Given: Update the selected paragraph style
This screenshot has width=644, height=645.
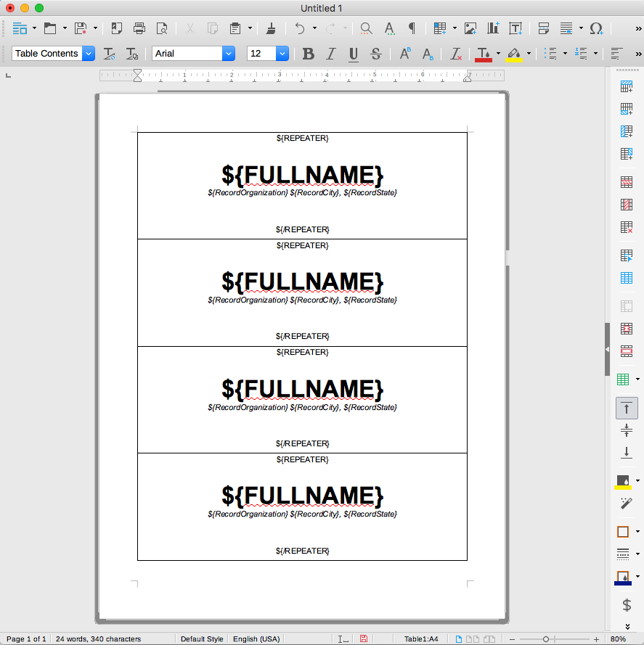Looking at the screenshot, I should pyautogui.click(x=109, y=54).
